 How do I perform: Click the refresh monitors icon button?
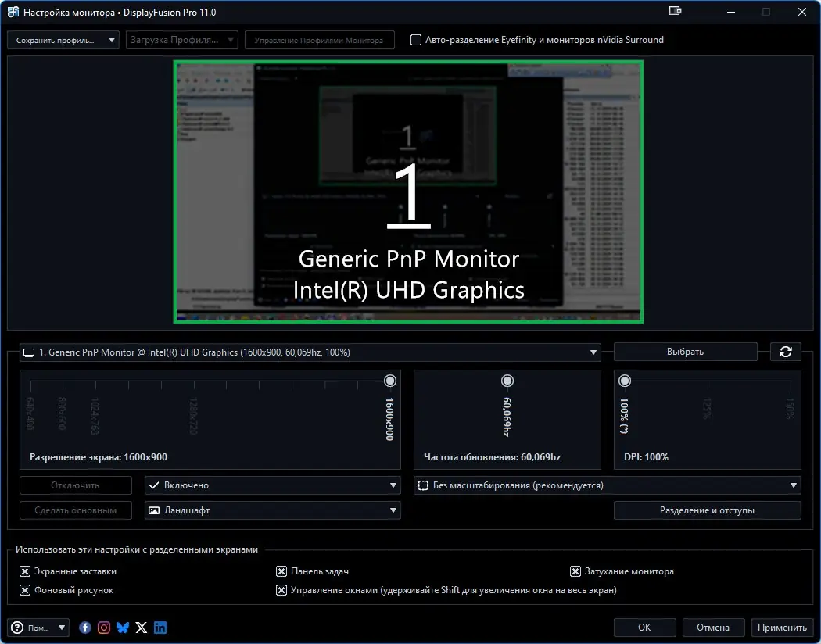pyautogui.click(x=785, y=352)
